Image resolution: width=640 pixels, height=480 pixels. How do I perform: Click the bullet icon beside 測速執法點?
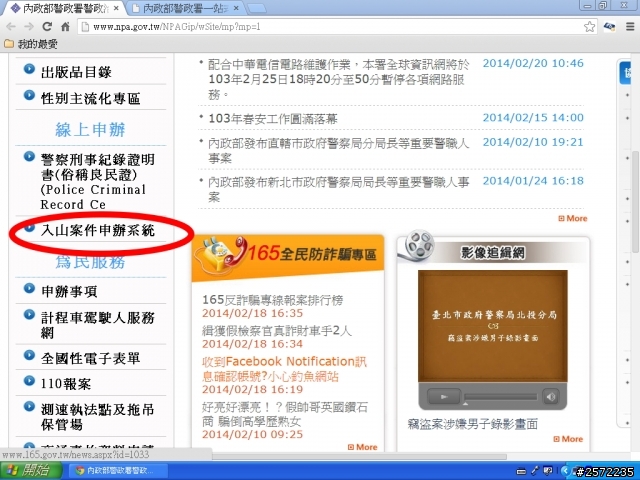pyautogui.click(x=29, y=406)
